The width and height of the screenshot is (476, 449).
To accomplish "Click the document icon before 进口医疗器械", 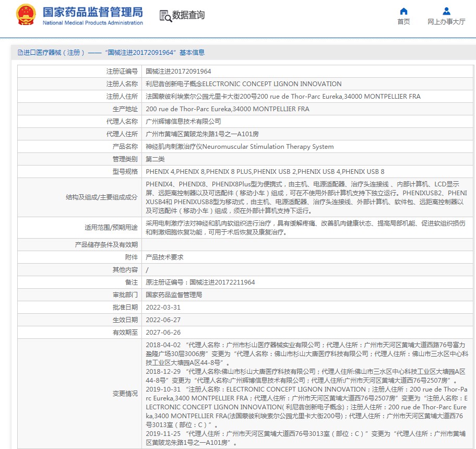I will point(20,53).
